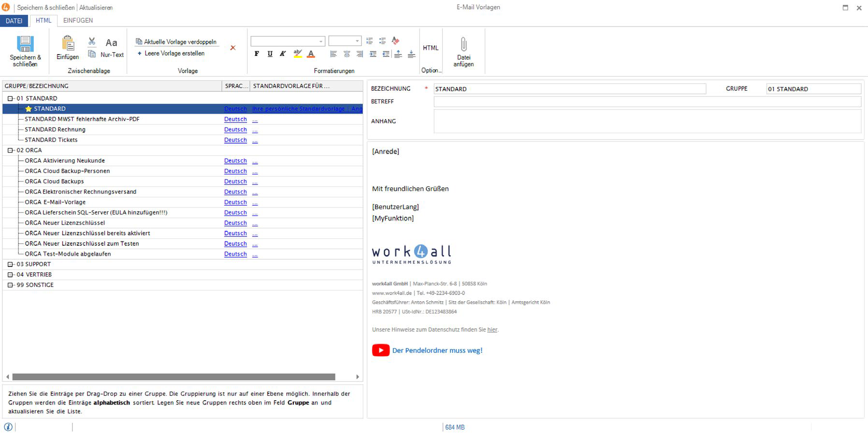Open the DATEI menu tab
Viewport: 868px width, 434px height.
tap(14, 21)
